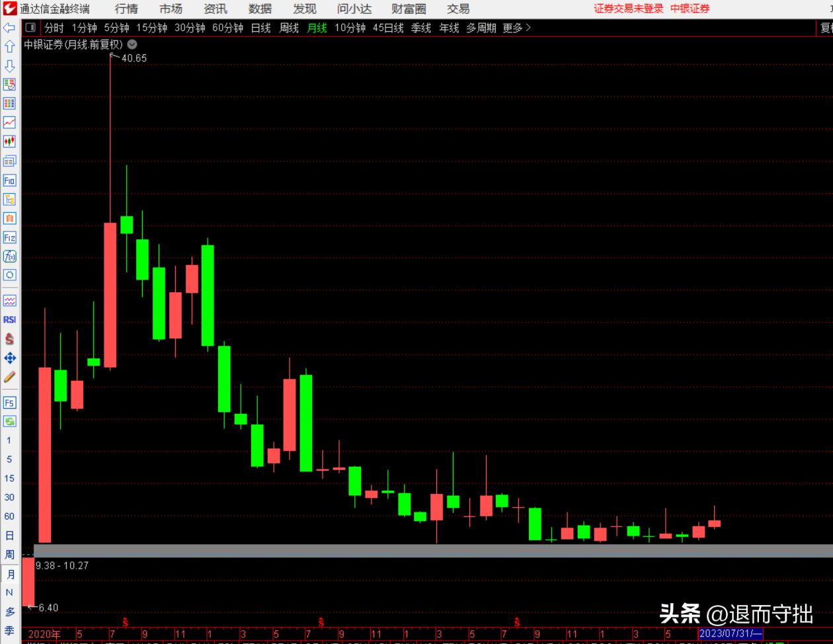Open the checked list icon in sidebar

(x=9, y=85)
